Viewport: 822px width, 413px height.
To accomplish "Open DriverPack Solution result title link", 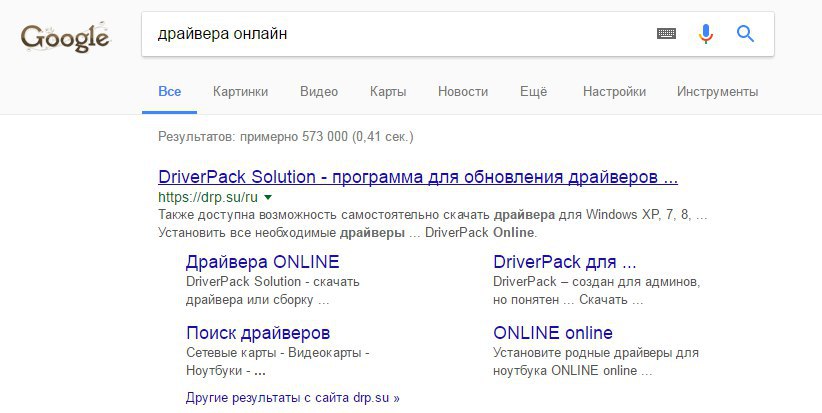I will [x=418, y=177].
